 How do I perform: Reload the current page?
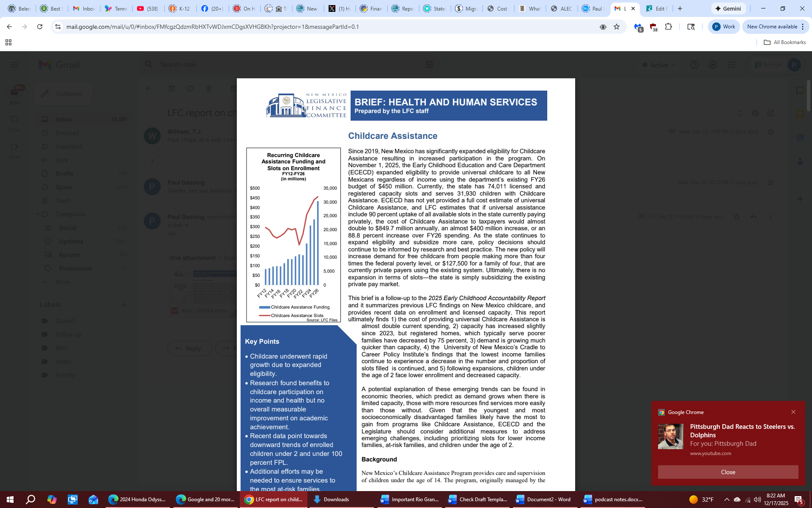point(40,27)
